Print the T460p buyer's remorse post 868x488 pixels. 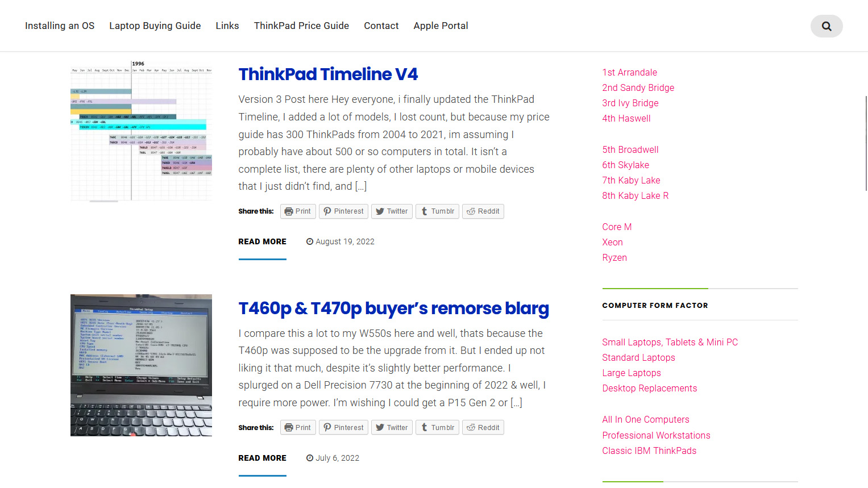[x=298, y=428]
